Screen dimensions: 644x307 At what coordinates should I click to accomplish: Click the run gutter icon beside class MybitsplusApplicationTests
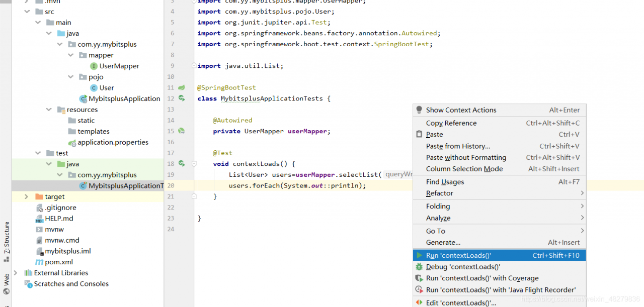click(182, 98)
